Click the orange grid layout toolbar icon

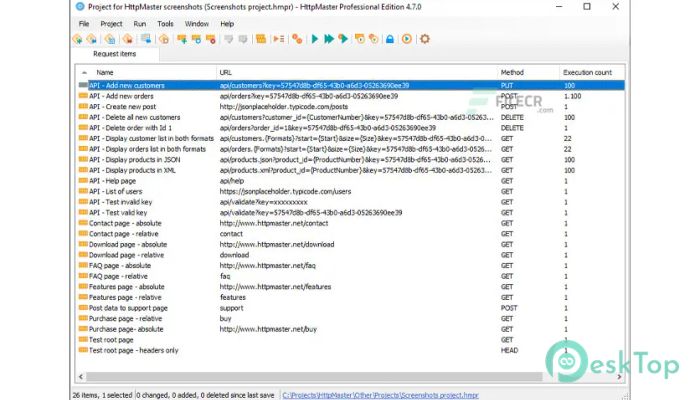(x=261, y=39)
